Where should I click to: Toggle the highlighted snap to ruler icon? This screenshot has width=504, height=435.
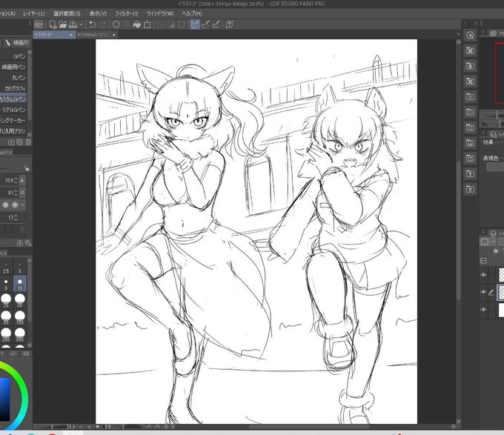click(x=195, y=24)
